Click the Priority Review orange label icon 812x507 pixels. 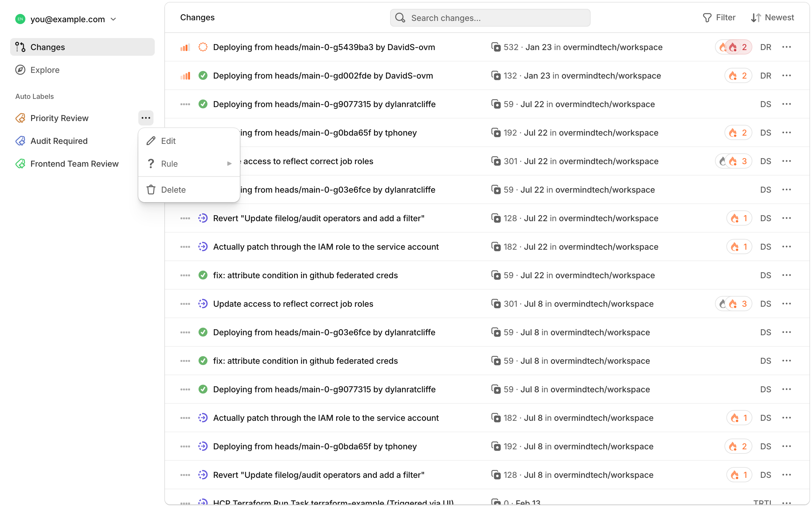pos(21,118)
